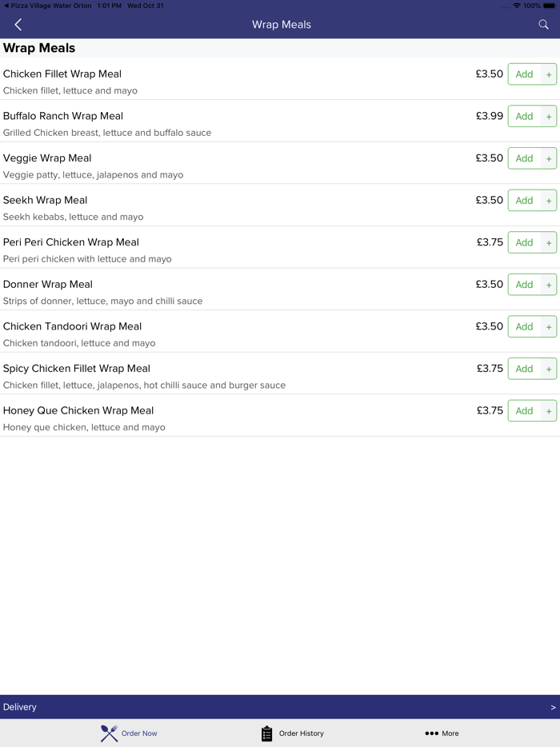Tap the More three-dots icon
This screenshot has width=560, height=747.
[431, 733]
